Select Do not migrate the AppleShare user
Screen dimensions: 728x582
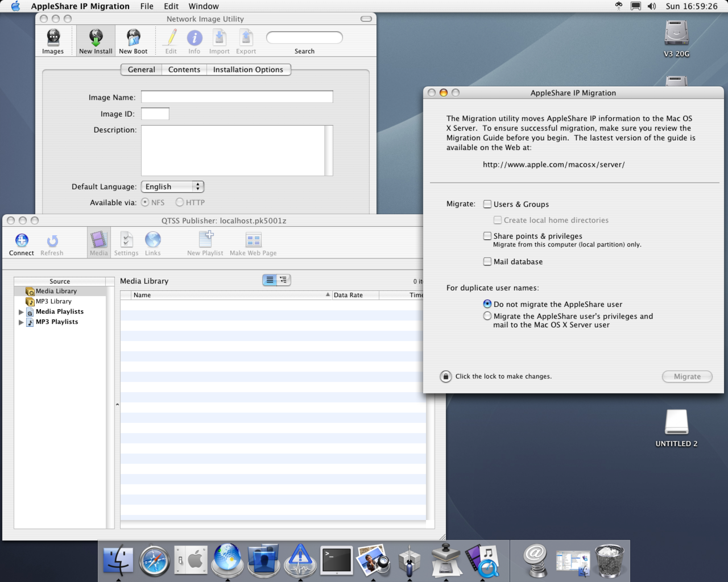(487, 304)
